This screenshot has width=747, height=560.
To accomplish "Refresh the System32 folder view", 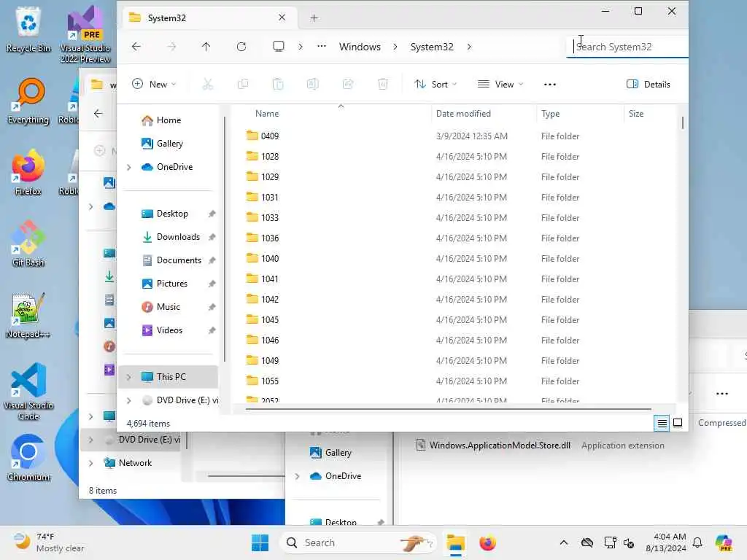I will click(x=241, y=47).
